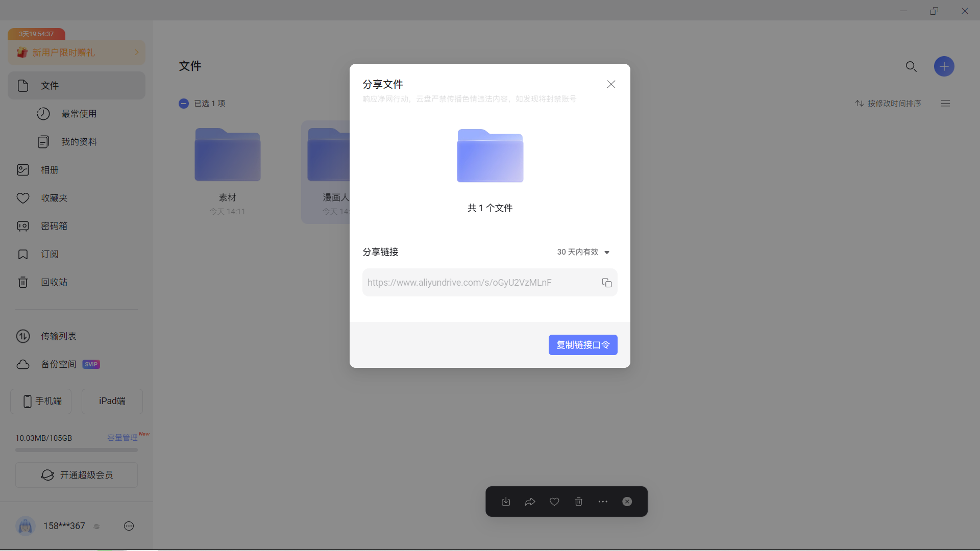
Task: Click the download icon in bottom toolbar
Action: point(506,502)
